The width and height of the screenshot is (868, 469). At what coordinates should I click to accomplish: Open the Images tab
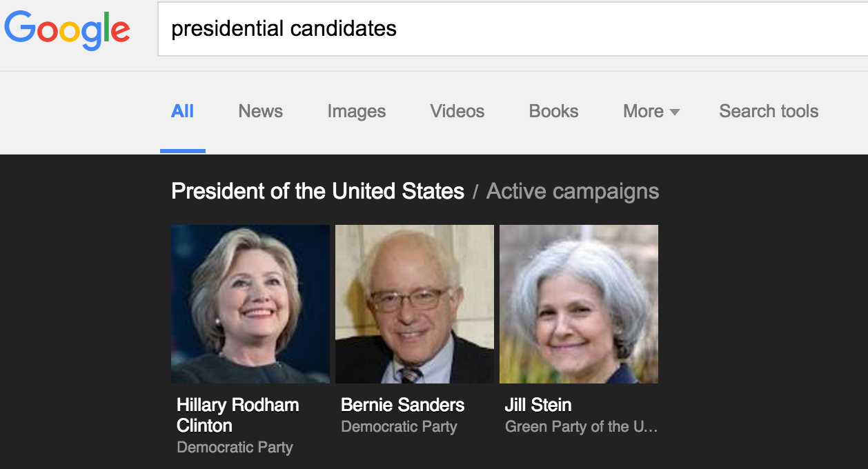(x=356, y=112)
